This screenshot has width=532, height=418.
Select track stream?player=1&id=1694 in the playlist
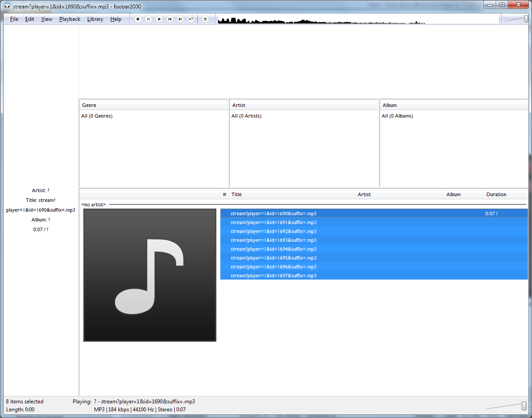pos(274,249)
